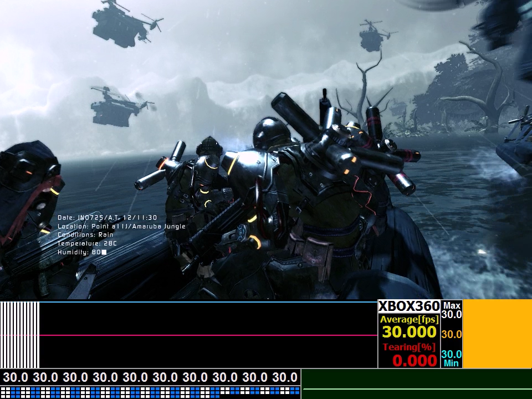
Task: Select the Average[fps] label
Action: (x=409, y=320)
